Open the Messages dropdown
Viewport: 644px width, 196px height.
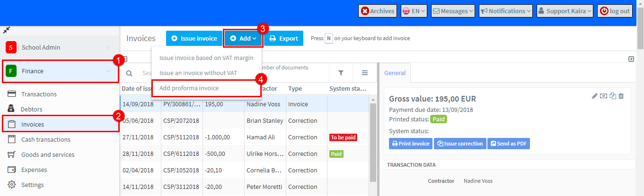(453, 11)
